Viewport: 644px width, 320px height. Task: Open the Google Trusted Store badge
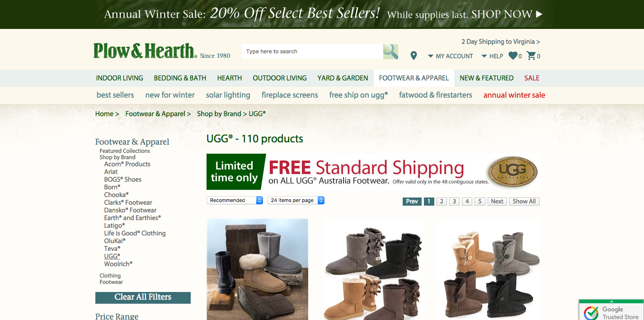tap(611, 310)
